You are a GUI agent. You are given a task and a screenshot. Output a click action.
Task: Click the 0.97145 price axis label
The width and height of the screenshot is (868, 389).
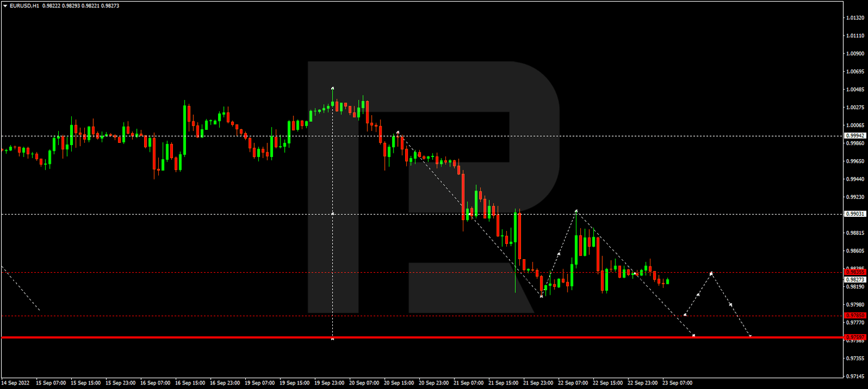pos(856,376)
